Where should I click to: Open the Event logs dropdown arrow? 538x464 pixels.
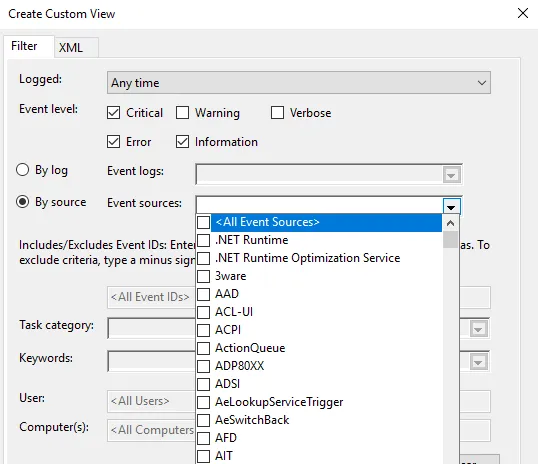[451, 175]
